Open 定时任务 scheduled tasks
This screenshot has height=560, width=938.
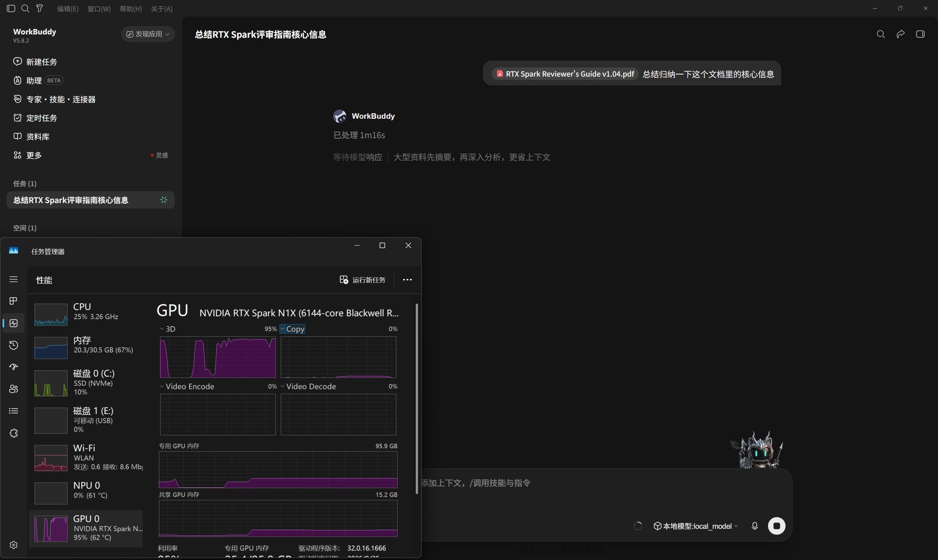click(35, 118)
